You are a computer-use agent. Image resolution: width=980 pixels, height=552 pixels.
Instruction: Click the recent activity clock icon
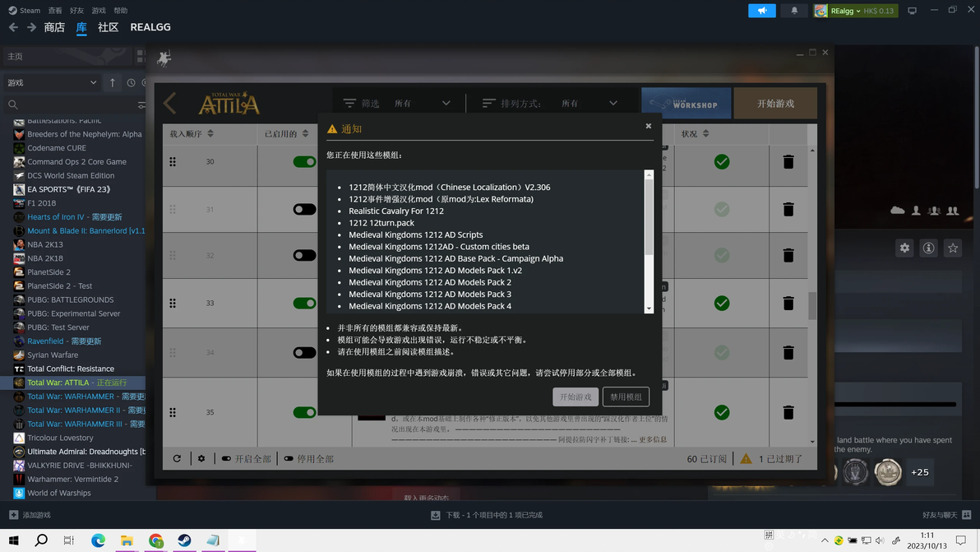click(132, 82)
